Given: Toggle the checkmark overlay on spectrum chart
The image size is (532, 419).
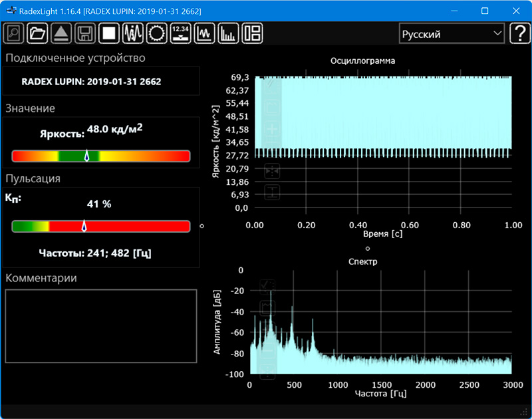Looking at the screenshot, I should pos(267,286).
